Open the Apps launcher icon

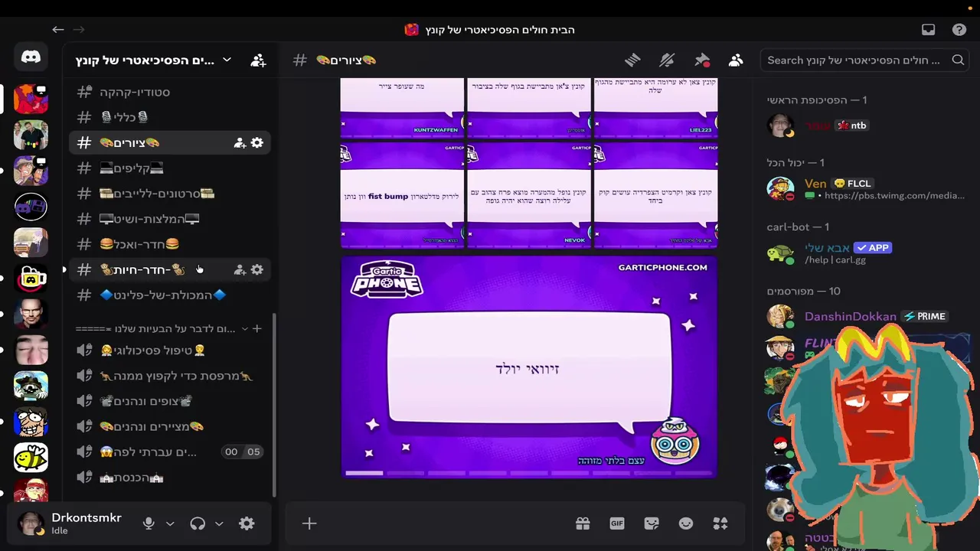[x=720, y=523]
